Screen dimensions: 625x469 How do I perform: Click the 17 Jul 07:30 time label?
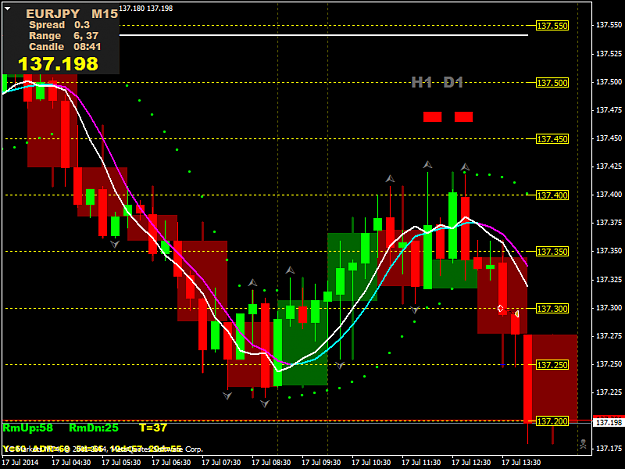221,462
